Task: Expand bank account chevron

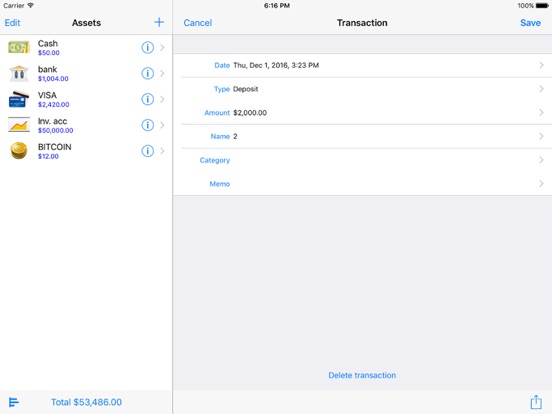Action: point(162,73)
